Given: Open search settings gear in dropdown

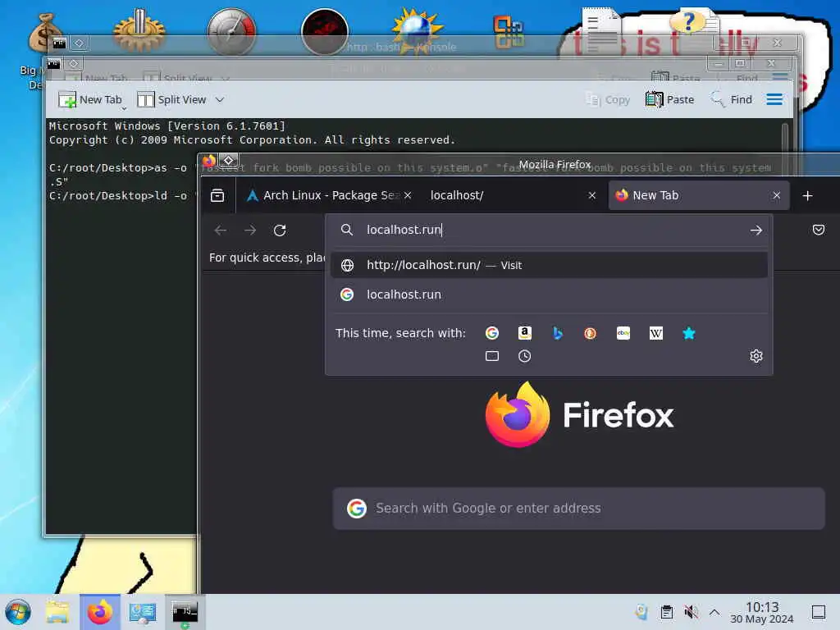Looking at the screenshot, I should (756, 356).
